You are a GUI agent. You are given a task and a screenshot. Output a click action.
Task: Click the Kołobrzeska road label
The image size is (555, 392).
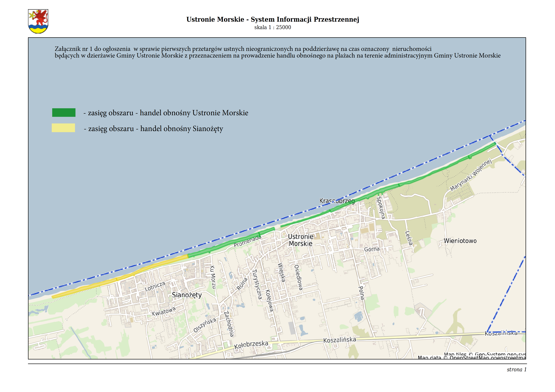(x=251, y=345)
